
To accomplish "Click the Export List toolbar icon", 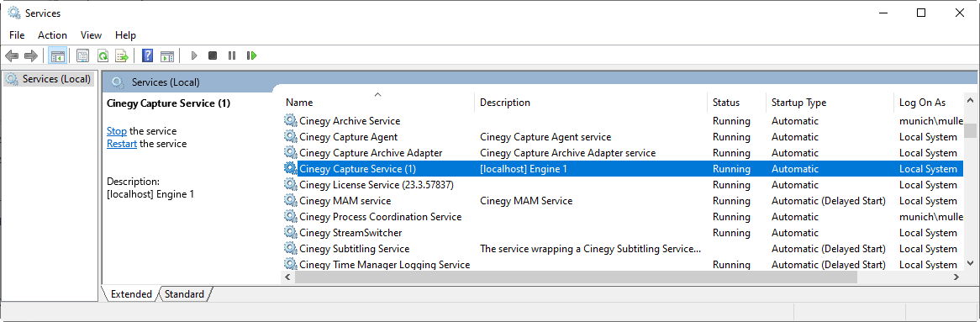I will (122, 55).
